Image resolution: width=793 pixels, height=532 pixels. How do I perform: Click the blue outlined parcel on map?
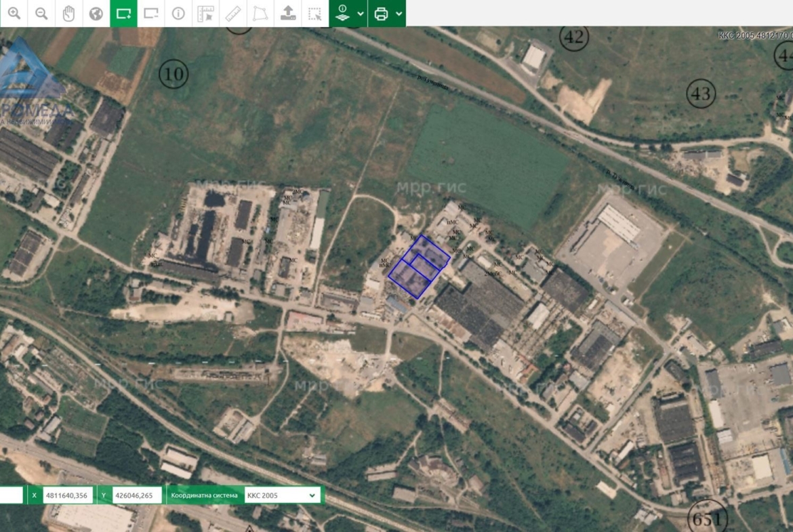tap(418, 266)
